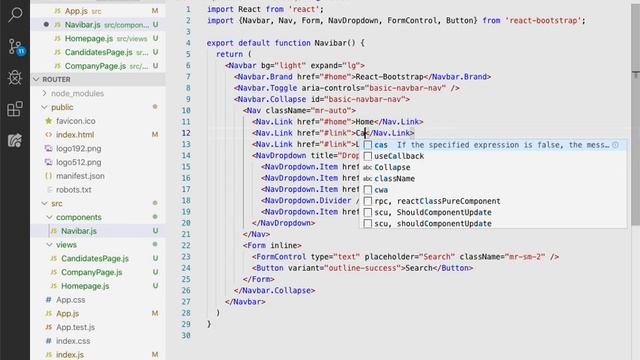Click the abc icon beside Collapse suggestion

coord(367,167)
